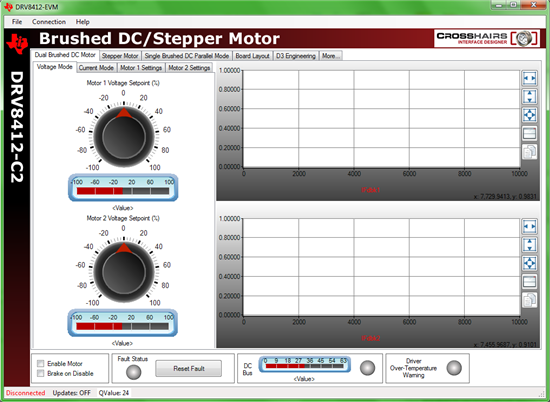Image resolution: width=550 pixels, height=402 pixels.
Task: Click the Disconnected status text
Action: pyautogui.click(x=25, y=393)
